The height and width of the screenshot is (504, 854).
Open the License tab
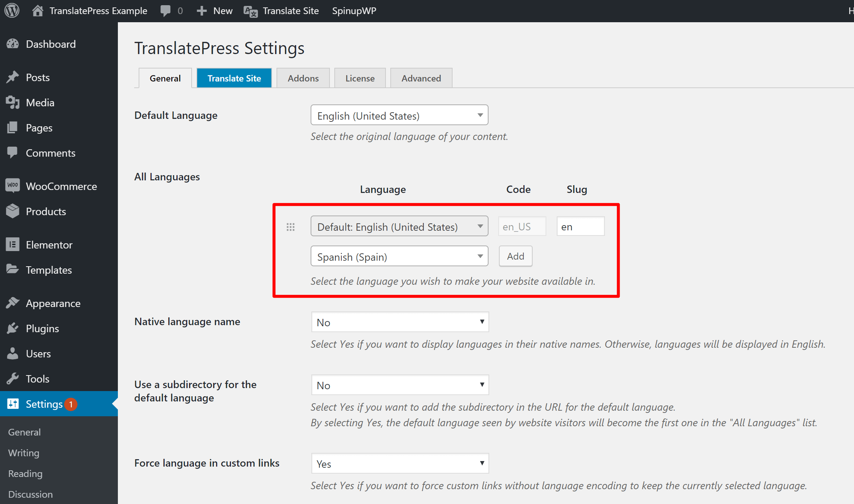click(x=360, y=78)
